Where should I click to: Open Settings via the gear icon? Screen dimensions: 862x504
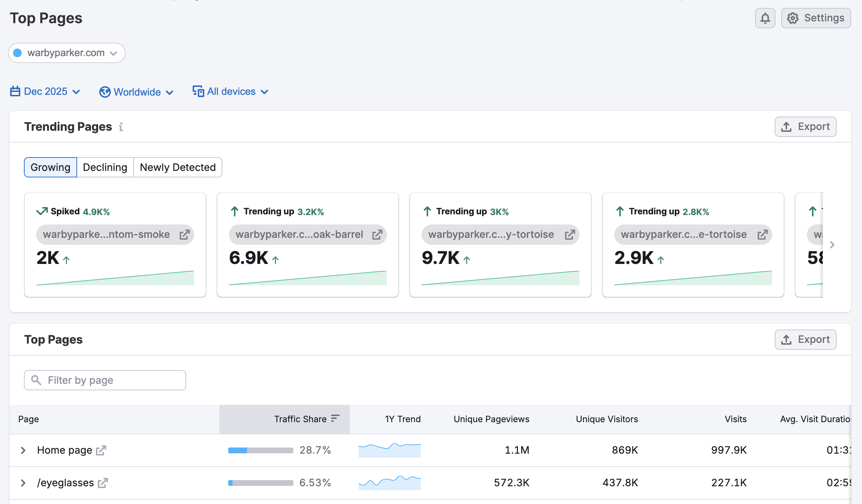click(x=792, y=18)
